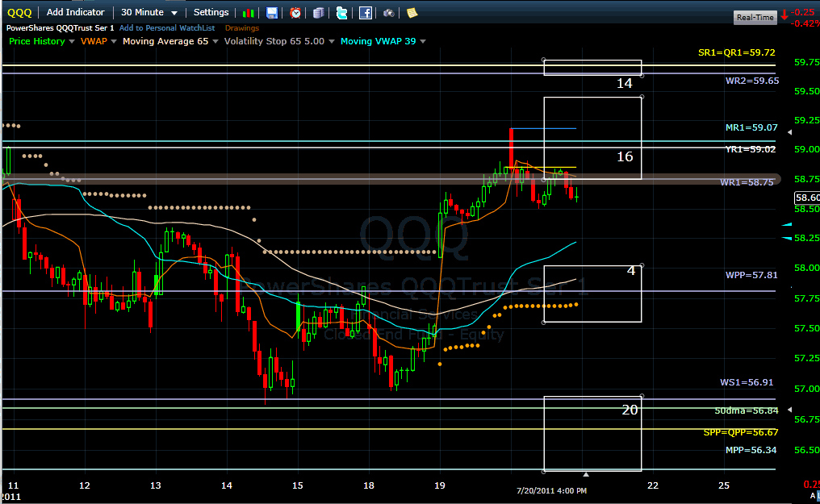
Task: Select the MPP=56.34 pivot label
Action: click(x=751, y=450)
